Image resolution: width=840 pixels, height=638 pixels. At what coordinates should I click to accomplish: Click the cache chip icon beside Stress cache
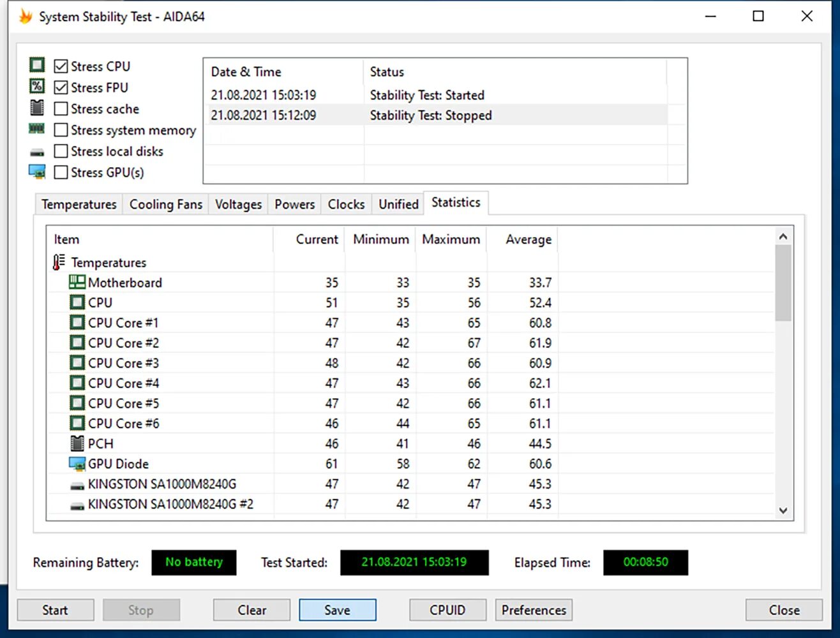[37, 108]
